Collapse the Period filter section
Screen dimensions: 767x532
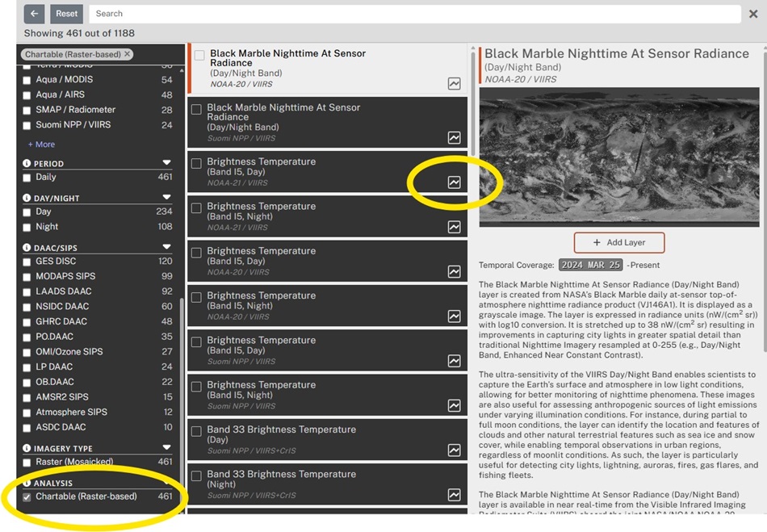[167, 162]
